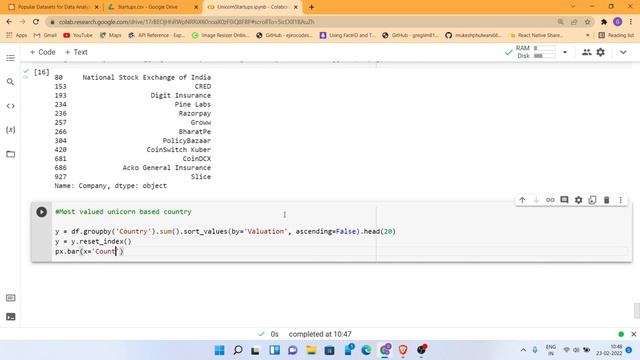This screenshot has height=360, width=640.
Task: Open Microsoft Edge from taskbar
Action: 366,350
